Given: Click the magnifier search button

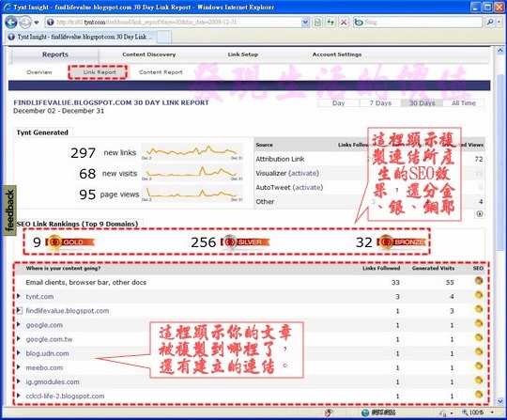Looking at the screenshot, I should pos(490,22).
